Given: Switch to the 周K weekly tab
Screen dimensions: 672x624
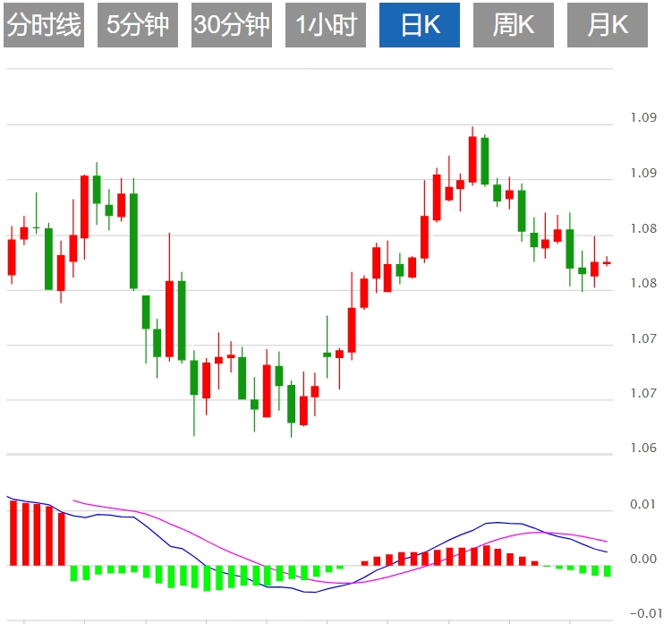Looking at the screenshot, I should 514,25.
